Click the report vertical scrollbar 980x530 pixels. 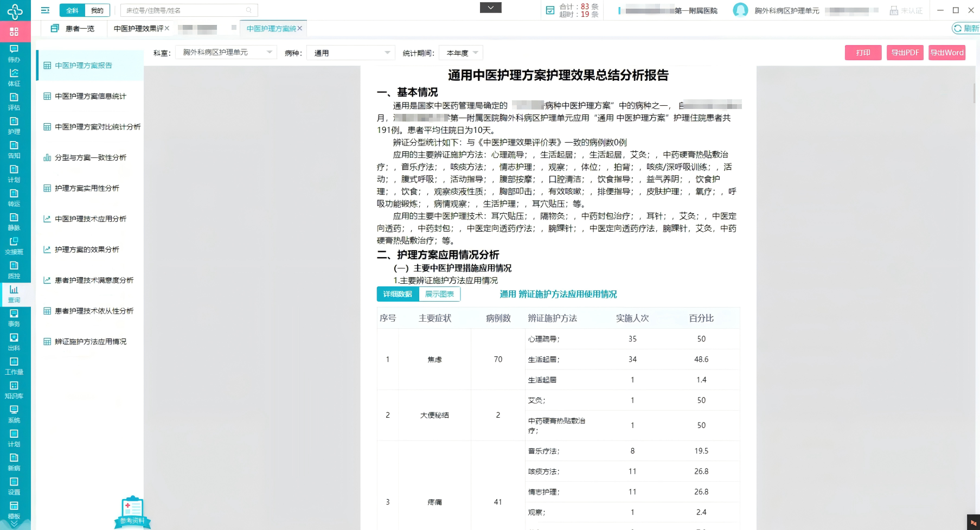[x=974, y=93]
